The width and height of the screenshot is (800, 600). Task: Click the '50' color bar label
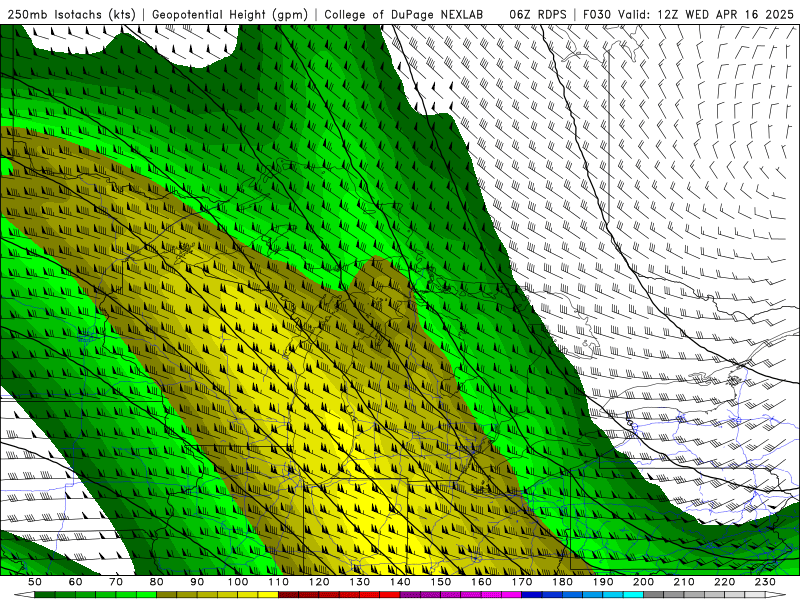[35, 582]
